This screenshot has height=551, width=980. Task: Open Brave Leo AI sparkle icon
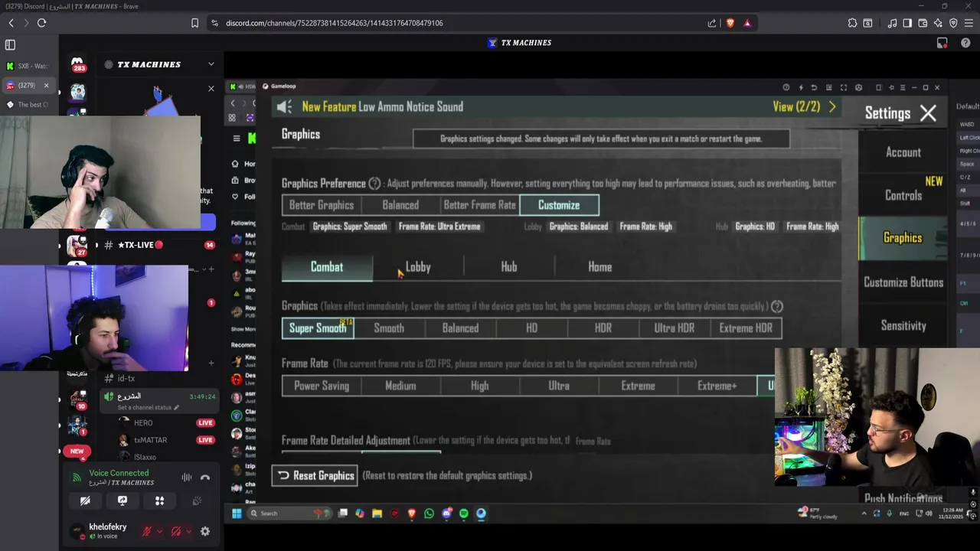pos(938,23)
